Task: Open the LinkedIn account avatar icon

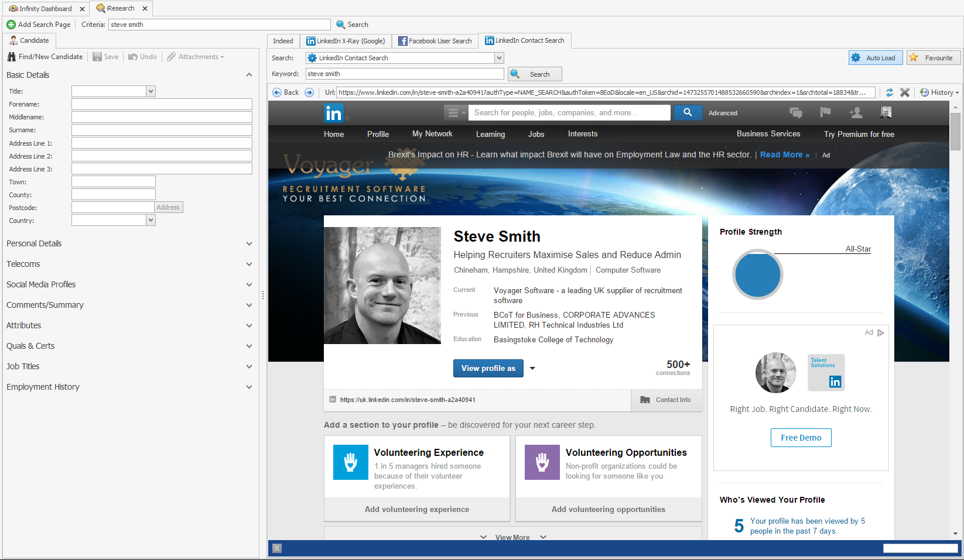Action: tap(886, 112)
